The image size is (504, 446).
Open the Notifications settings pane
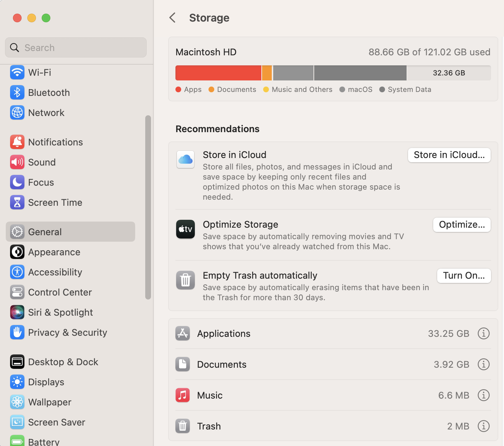coord(55,142)
